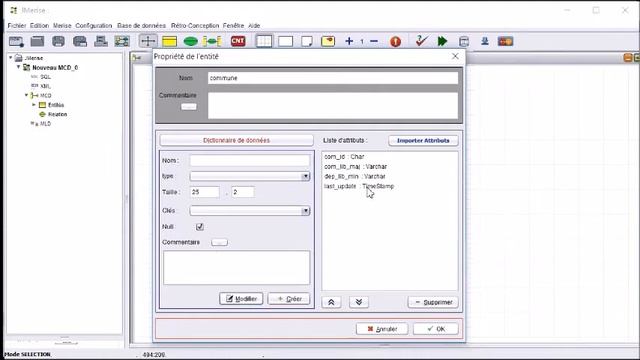Screen dimensions: 640x360
Task: Open the Configuration menu
Action: (93, 25)
